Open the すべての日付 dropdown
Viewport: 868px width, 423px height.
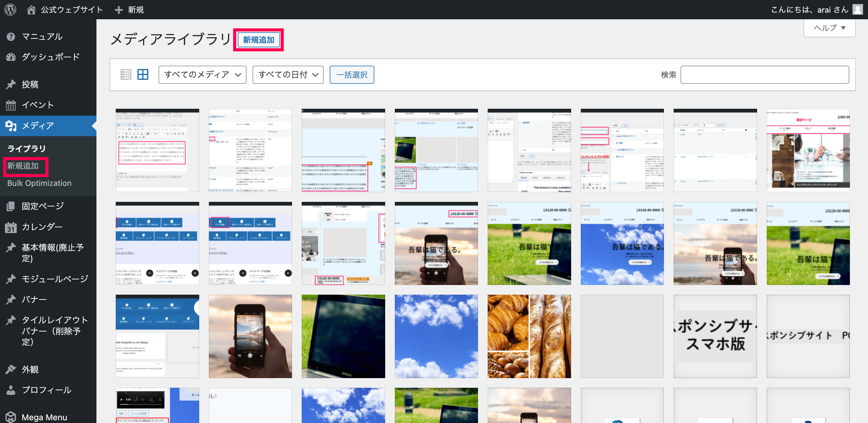coord(288,74)
